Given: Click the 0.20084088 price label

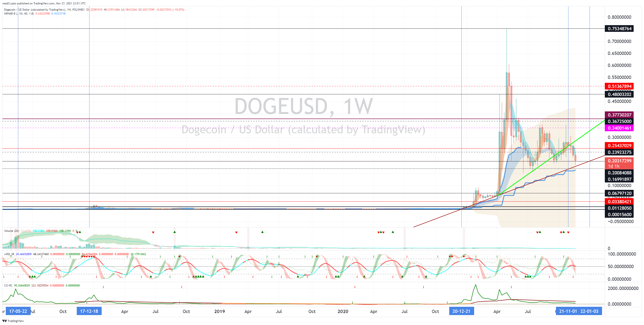Looking at the screenshot, I should (619, 173).
